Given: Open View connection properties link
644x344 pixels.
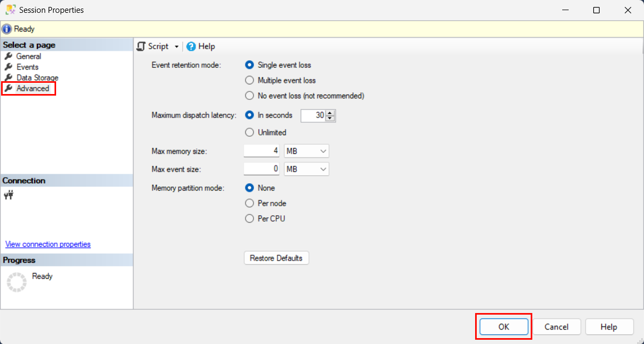Looking at the screenshot, I should 48,244.
